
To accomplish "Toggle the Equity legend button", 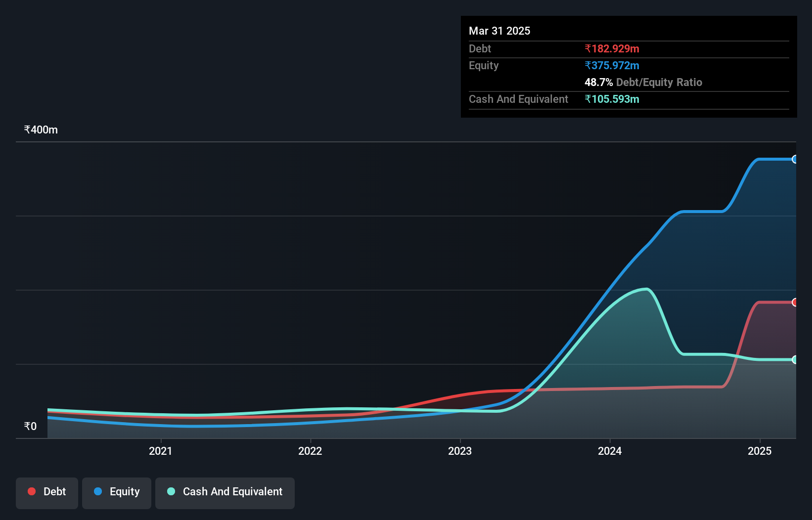I will [x=117, y=493].
